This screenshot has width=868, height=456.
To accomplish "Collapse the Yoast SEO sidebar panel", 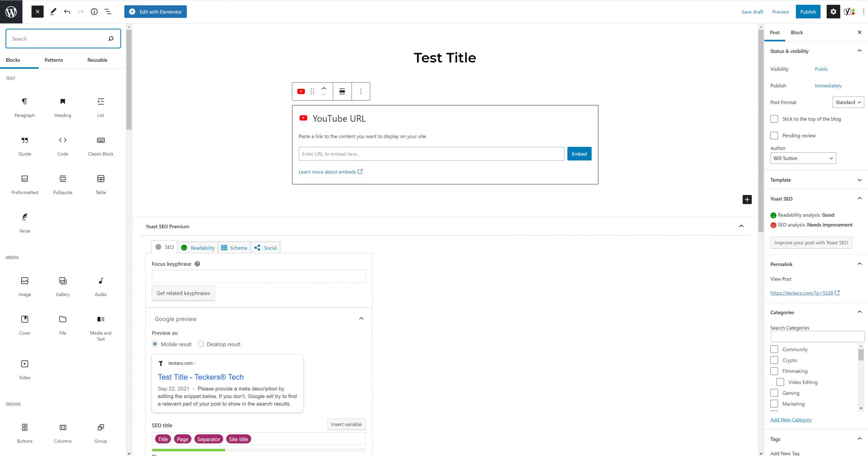I will tap(860, 199).
